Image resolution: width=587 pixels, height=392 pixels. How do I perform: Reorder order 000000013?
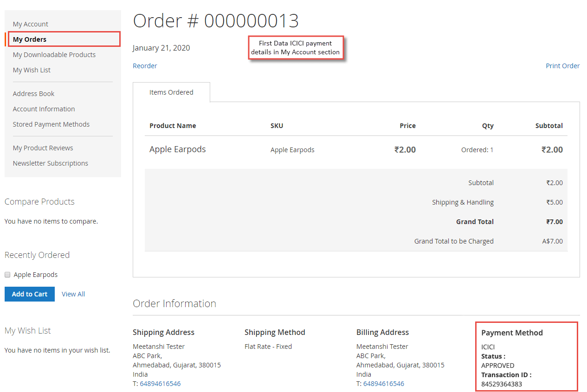145,65
